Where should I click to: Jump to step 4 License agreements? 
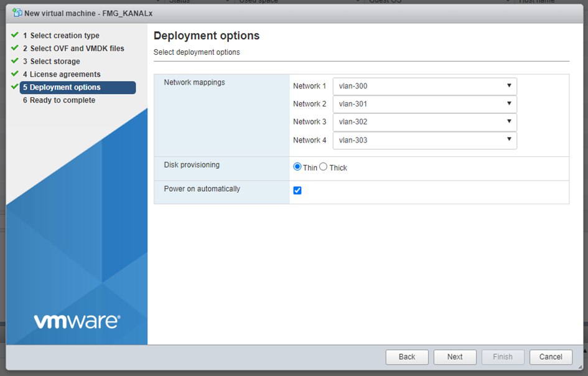click(x=65, y=75)
